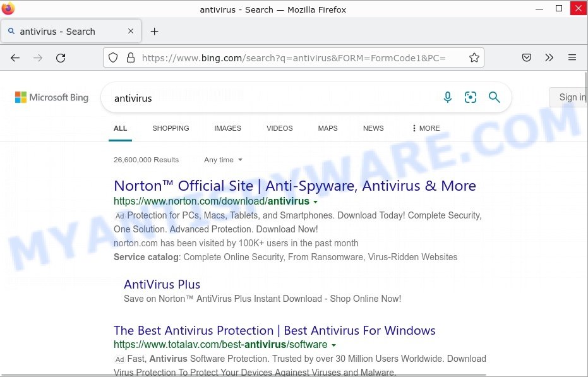Click the forward navigation arrow

click(37, 57)
